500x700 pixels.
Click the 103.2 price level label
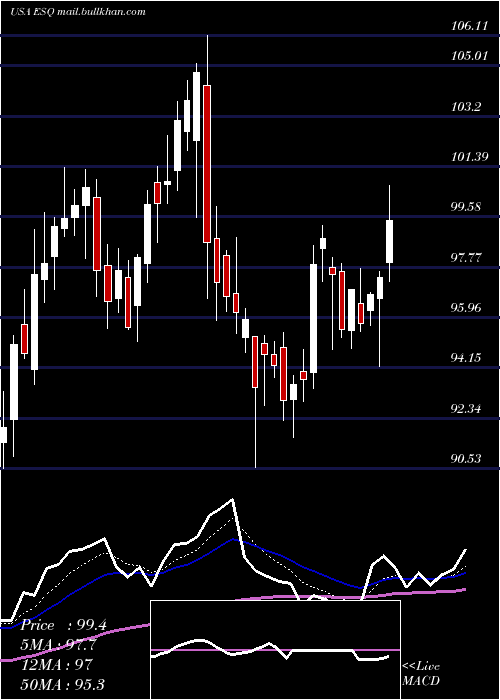[x=466, y=107]
